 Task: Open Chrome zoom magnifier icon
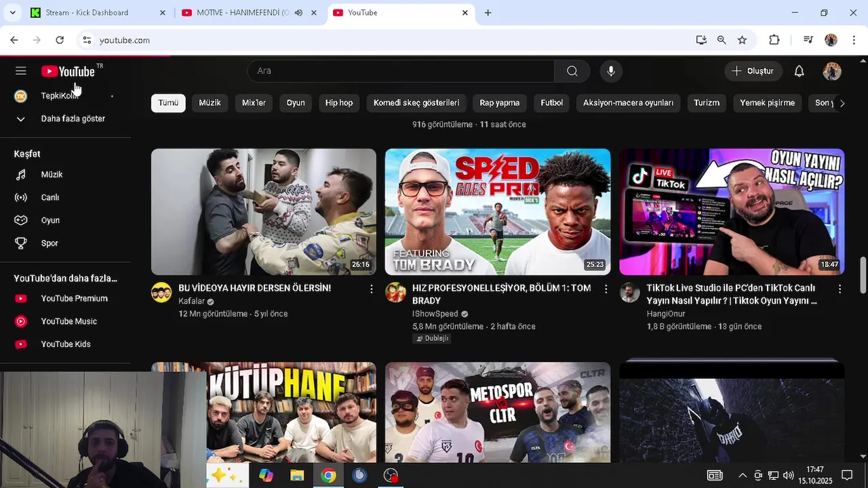722,40
